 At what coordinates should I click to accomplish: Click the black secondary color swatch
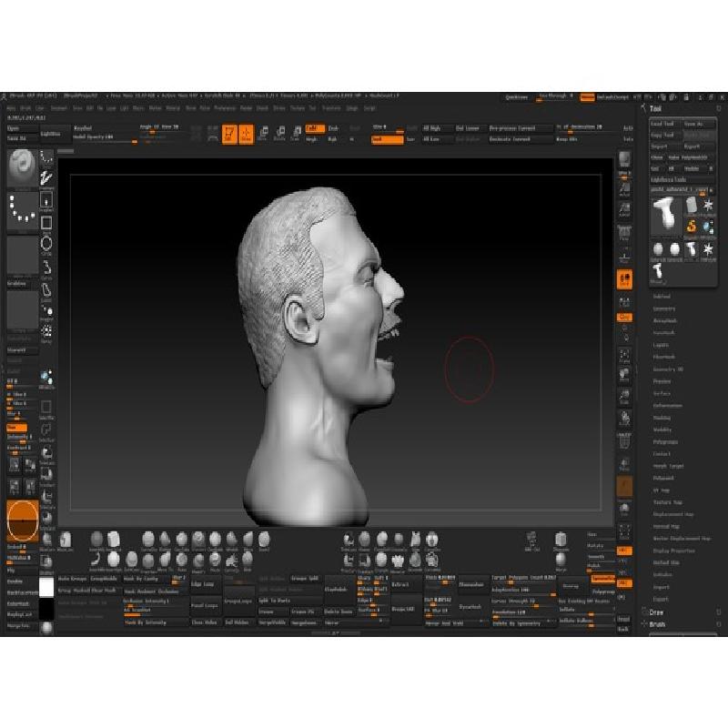coord(46,609)
